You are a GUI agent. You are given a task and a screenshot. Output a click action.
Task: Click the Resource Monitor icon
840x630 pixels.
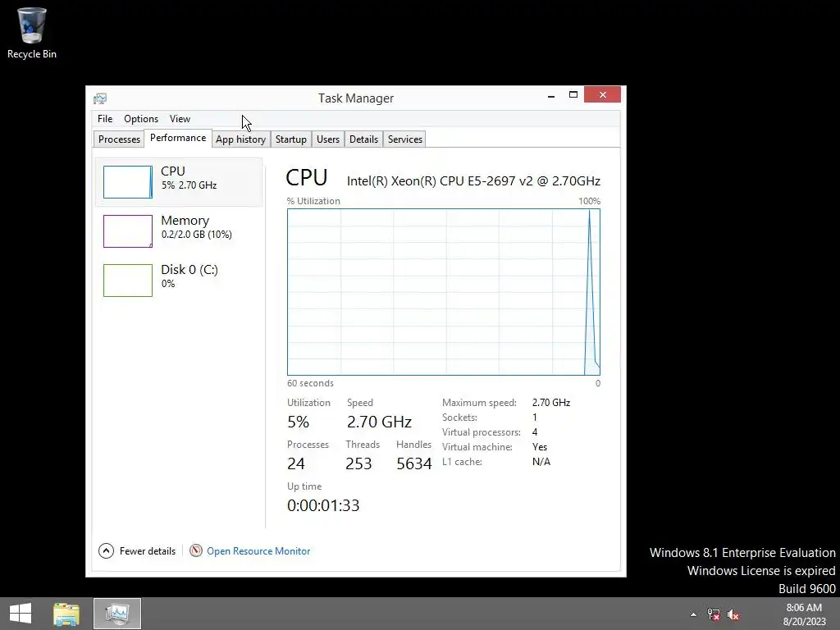coord(196,550)
